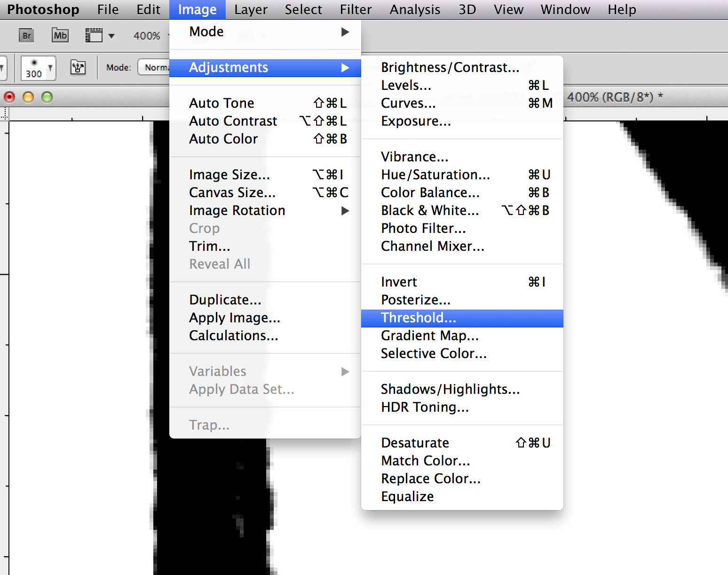Viewport: 728px width, 575px height.
Task: Choose Shadows/Highlights adjustment
Action: 462,389
